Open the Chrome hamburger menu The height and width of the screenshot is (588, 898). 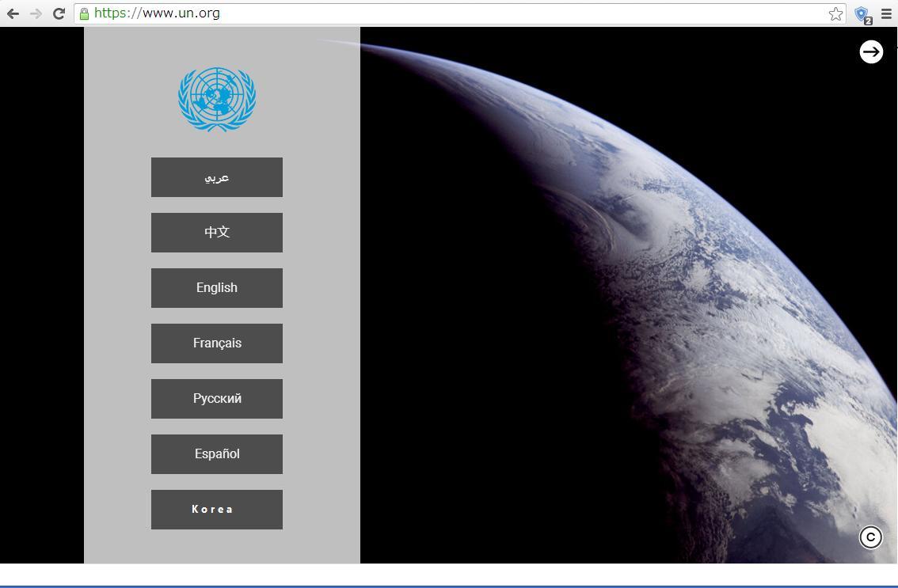click(886, 13)
